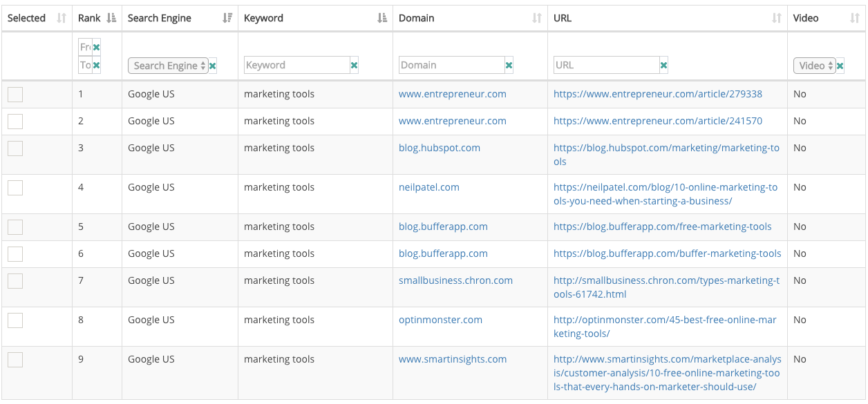Open the Video filter dropdown
The image size is (868, 404).
coord(814,66)
